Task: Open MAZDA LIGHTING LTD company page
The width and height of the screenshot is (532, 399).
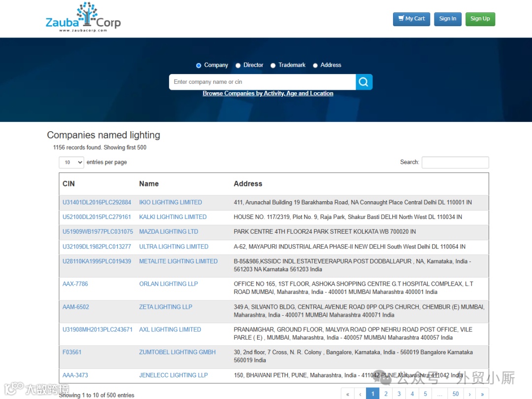Action: click(x=168, y=232)
